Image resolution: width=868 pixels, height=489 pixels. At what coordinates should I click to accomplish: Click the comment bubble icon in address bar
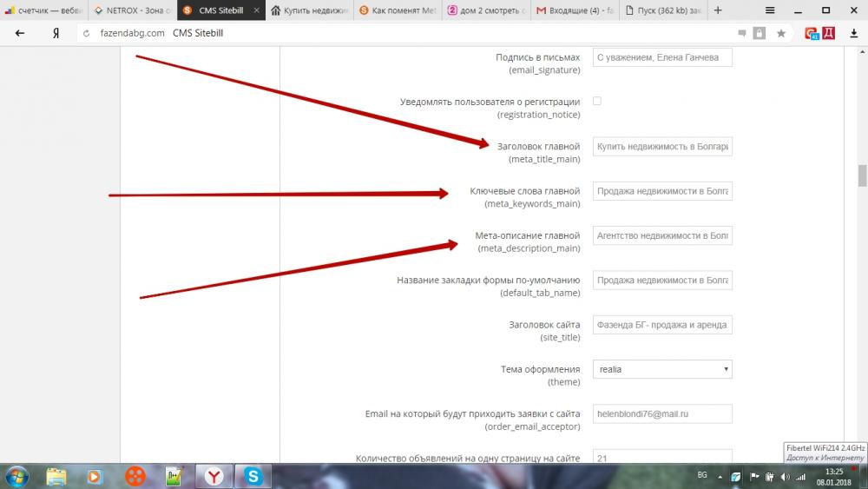click(742, 33)
